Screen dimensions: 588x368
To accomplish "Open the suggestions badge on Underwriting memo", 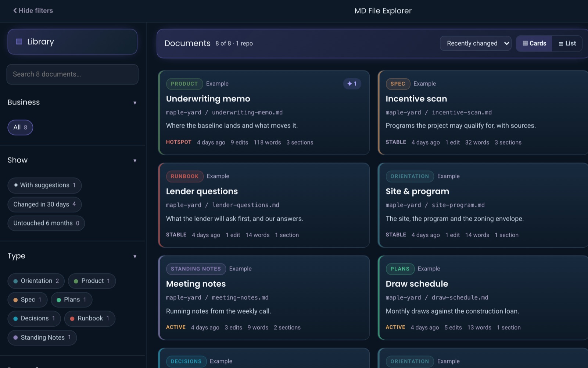I will [352, 84].
